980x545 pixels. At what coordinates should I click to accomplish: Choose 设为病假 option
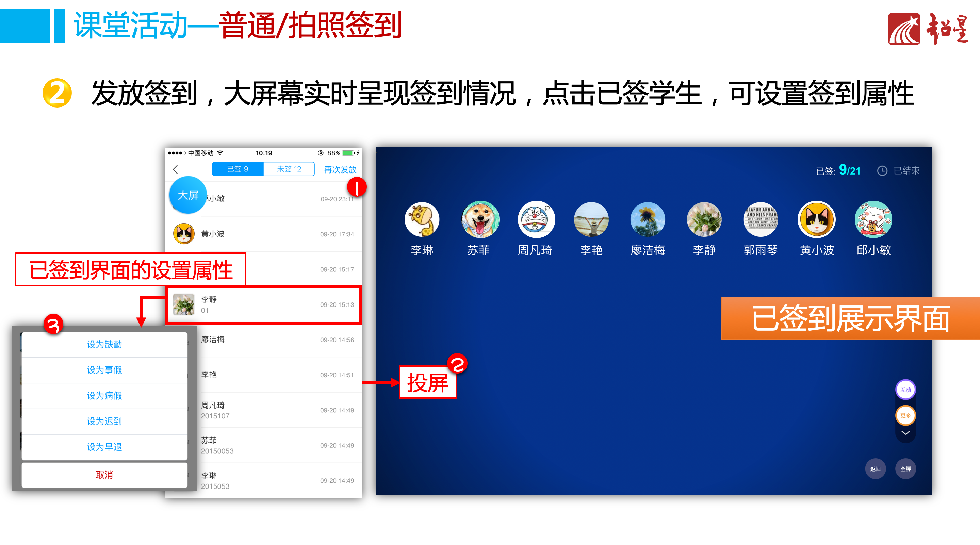pos(104,396)
